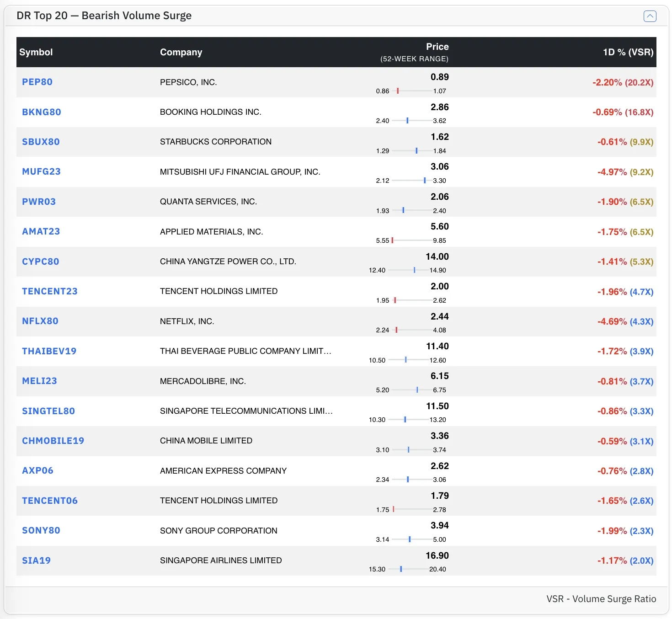Open the SIA19 symbol link

click(x=36, y=560)
